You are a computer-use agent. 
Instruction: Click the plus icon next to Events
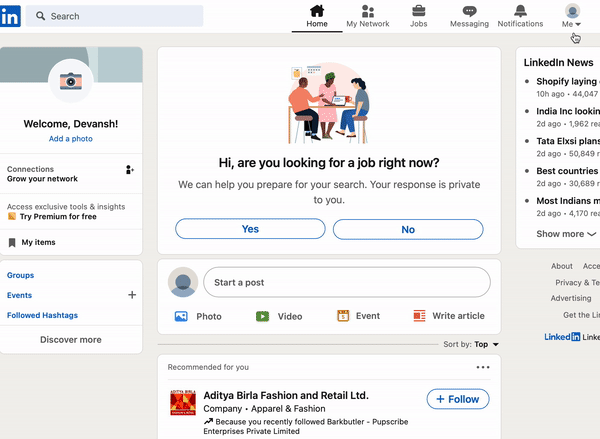tap(132, 295)
